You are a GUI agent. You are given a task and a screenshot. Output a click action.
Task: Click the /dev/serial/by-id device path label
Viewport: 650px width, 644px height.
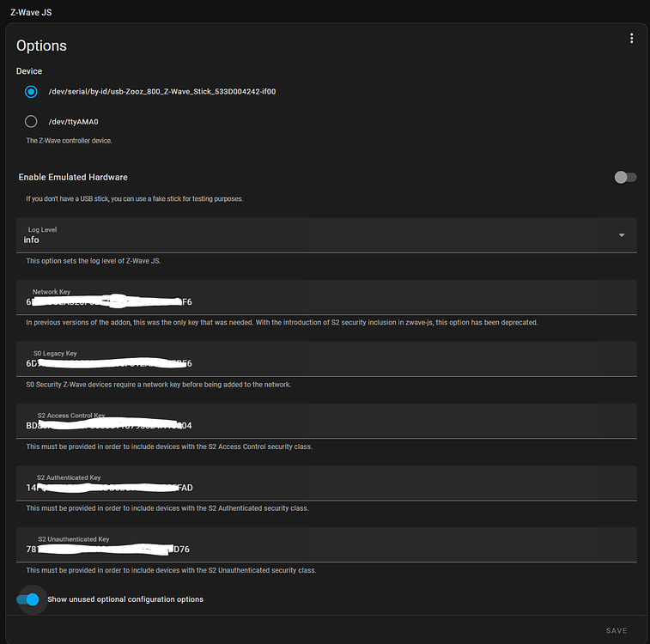(161, 91)
